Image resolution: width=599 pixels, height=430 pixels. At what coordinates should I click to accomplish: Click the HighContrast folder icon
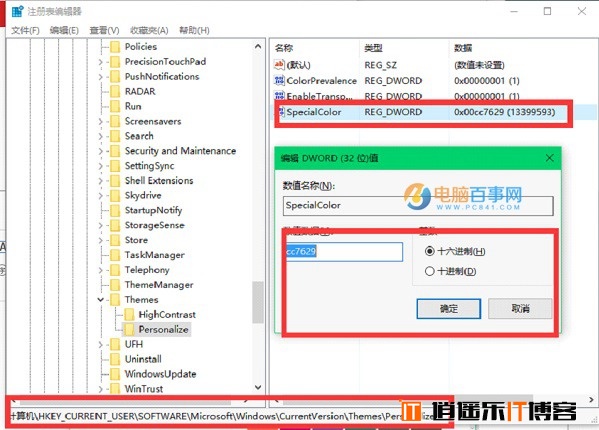click(x=129, y=314)
